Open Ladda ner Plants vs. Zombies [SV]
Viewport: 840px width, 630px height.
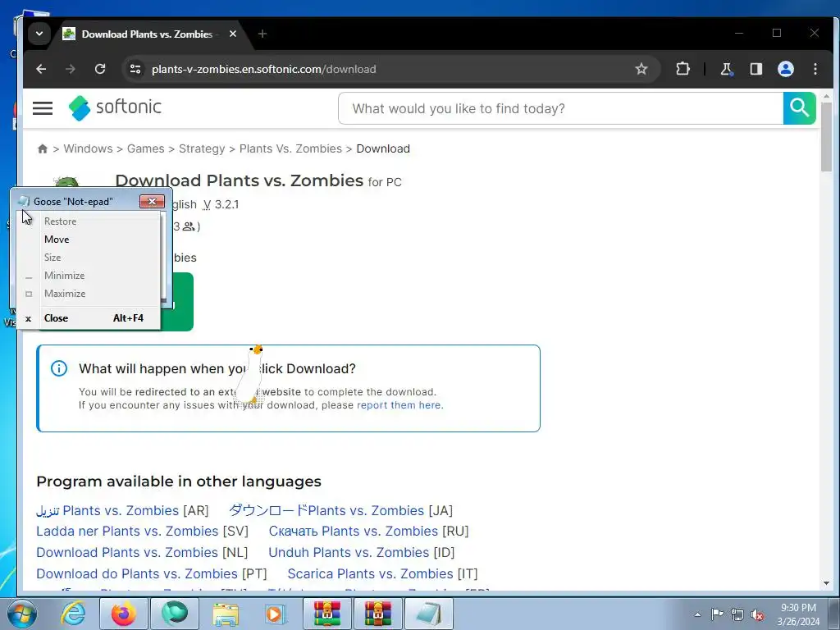click(143, 532)
